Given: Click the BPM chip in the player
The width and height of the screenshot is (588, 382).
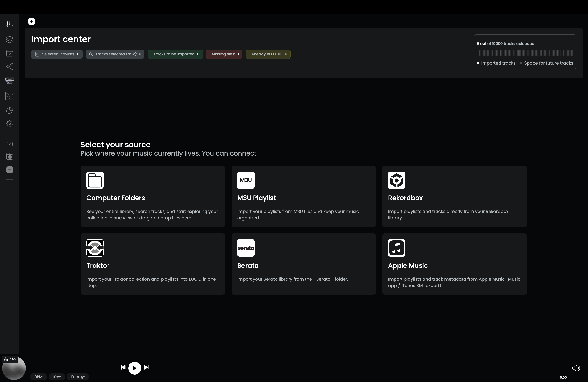Looking at the screenshot, I should (x=39, y=377).
